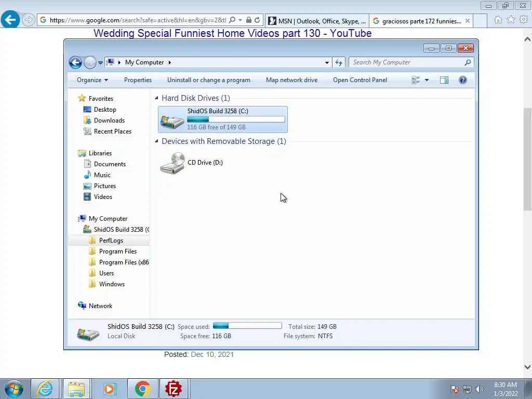
Task: Open the address bar history dropdown
Action: pyautogui.click(x=327, y=62)
